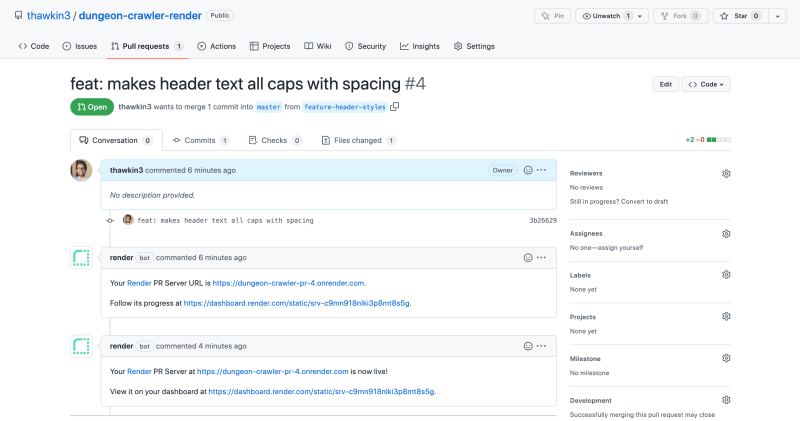Go to Pull requests tab
The height and width of the screenshot is (421, 800).
point(147,46)
